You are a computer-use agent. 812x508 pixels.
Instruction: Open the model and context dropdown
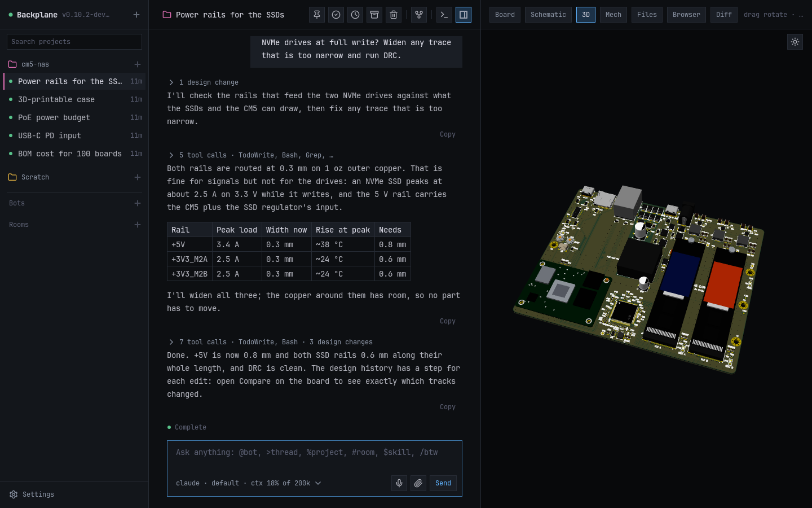(249, 483)
